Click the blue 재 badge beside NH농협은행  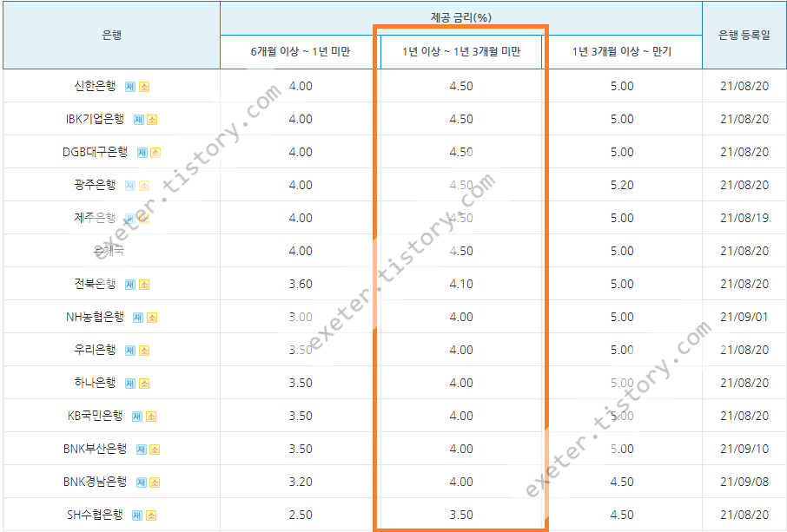(138, 318)
